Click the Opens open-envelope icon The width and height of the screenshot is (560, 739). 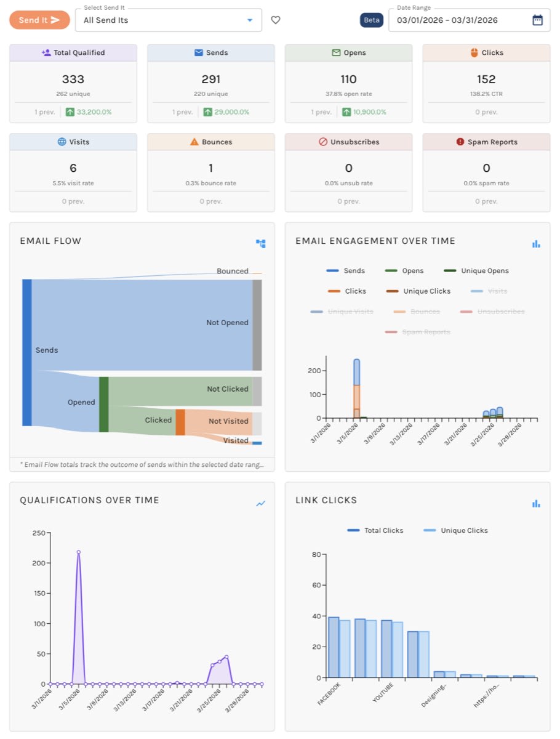click(336, 53)
